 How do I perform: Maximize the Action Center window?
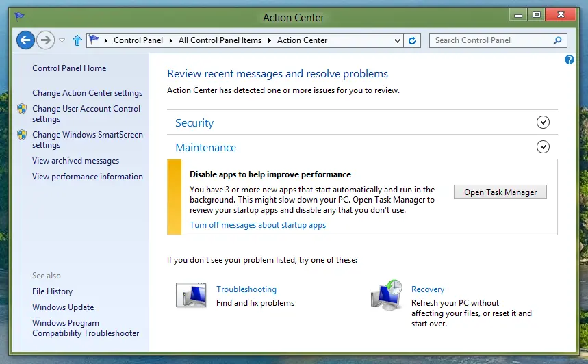coord(537,14)
